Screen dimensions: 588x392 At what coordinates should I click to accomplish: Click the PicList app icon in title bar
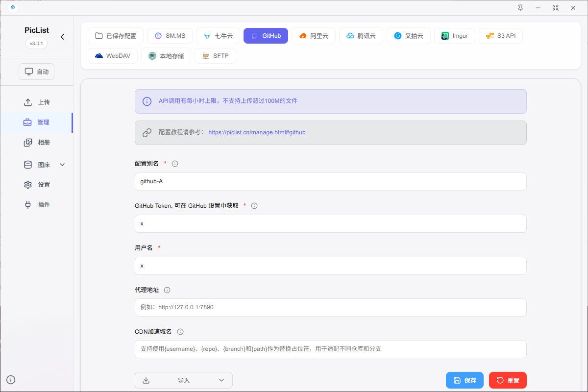tap(12, 8)
